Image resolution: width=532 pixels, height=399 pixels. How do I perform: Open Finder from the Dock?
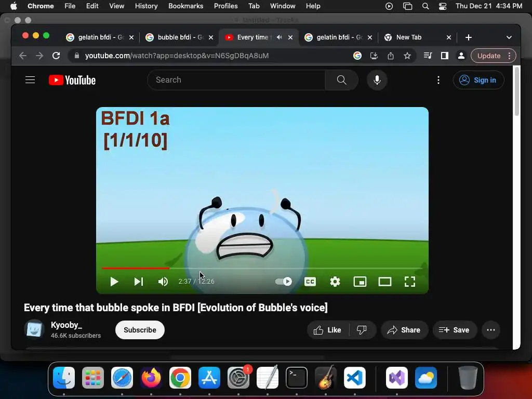click(64, 378)
